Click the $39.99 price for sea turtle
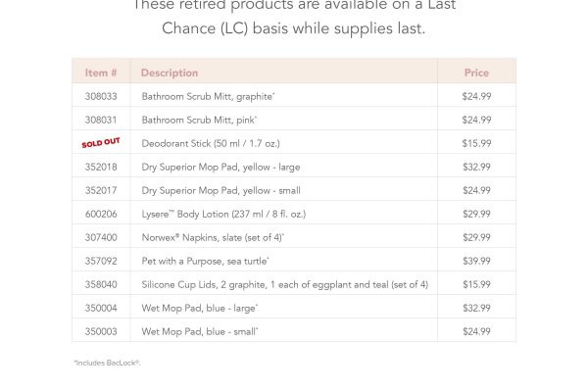This screenshot has width=588, height=392. [476, 261]
